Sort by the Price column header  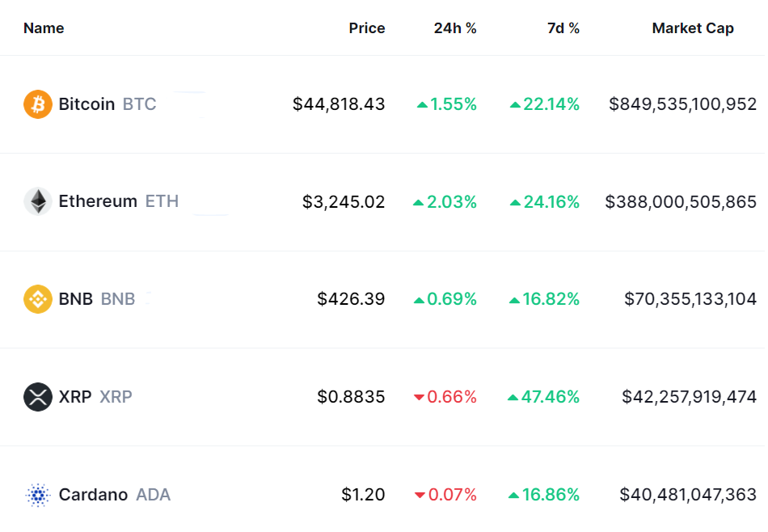pyautogui.click(x=367, y=28)
